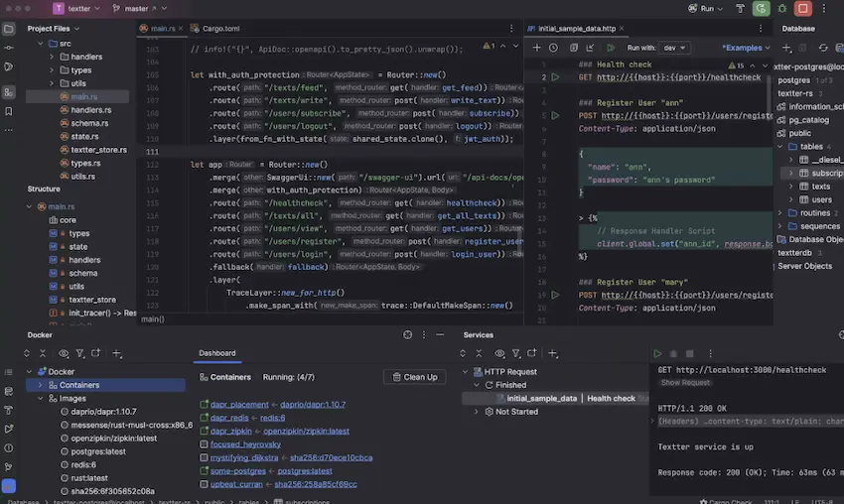Expand all nodes in Docker panel toolbar
Viewport: 844px width, 504px height.
click(x=27, y=353)
